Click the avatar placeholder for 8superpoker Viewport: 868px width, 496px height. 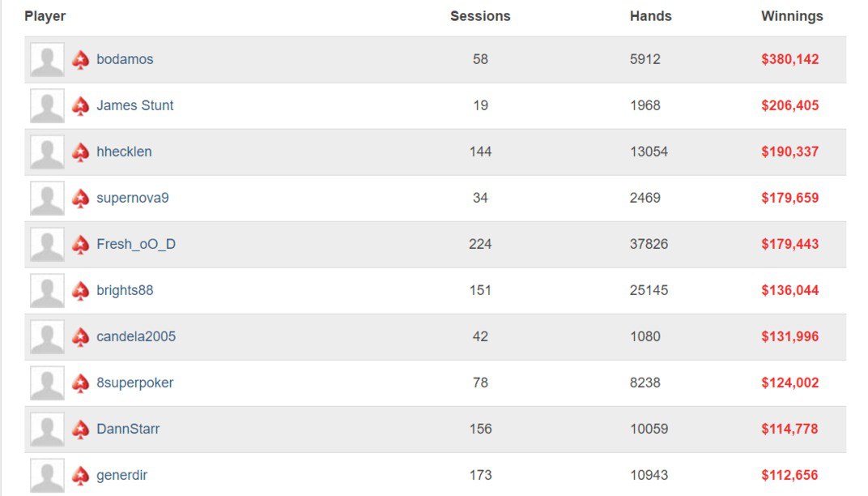point(47,383)
